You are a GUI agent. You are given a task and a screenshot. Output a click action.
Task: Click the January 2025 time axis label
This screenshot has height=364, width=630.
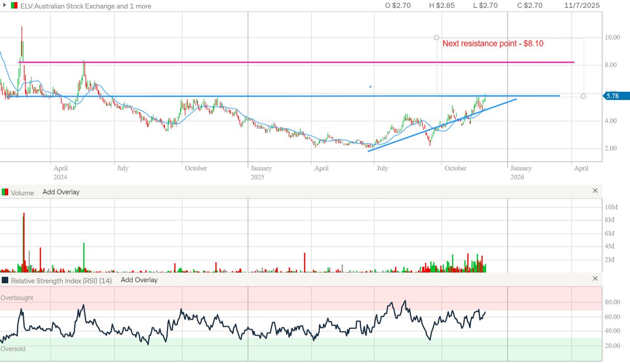click(261, 173)
